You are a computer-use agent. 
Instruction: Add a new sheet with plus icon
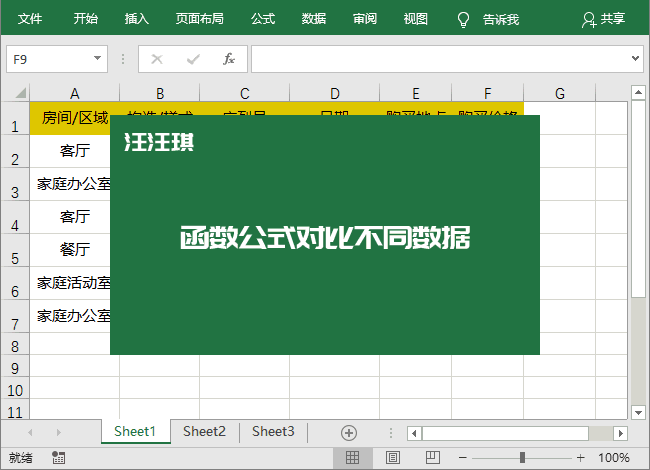349,433
